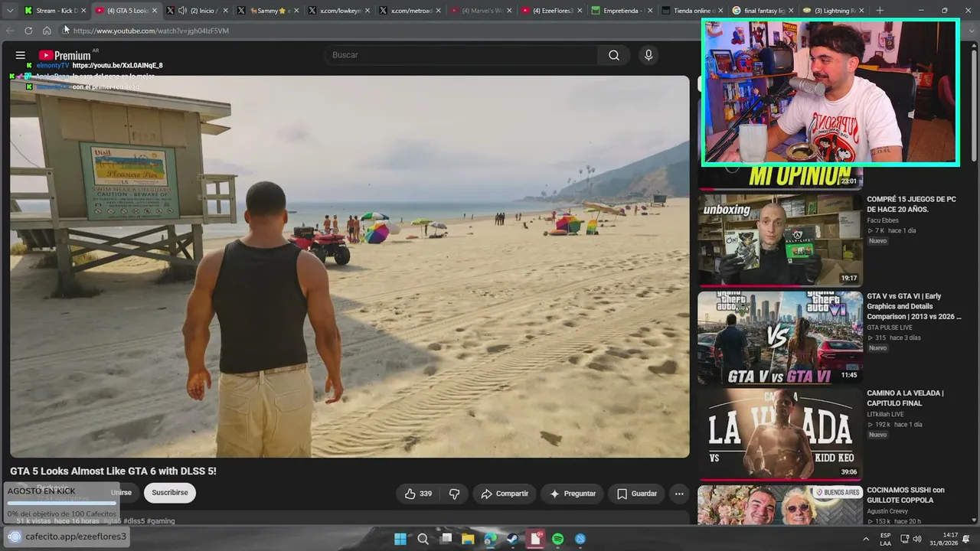
Task: Share the video via Compartir
Action: 505,494
